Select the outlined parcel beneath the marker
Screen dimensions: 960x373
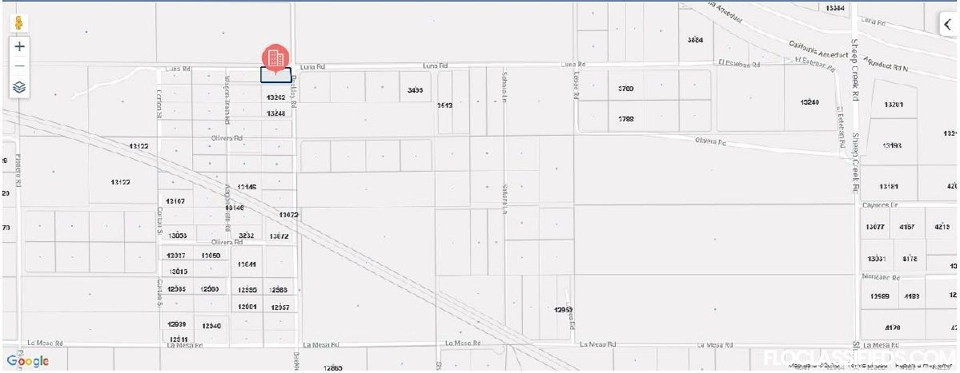pos(276,75)
